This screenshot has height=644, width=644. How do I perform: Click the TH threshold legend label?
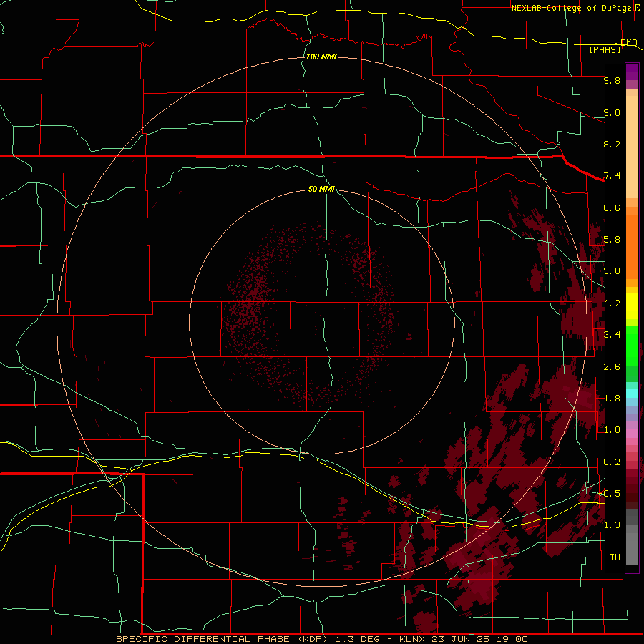tap(615, 557)
